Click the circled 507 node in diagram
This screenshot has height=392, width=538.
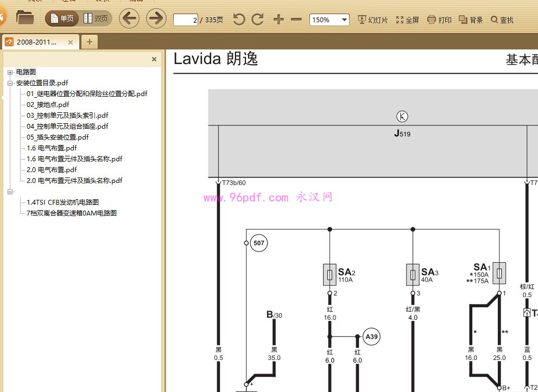coord(259,243)
